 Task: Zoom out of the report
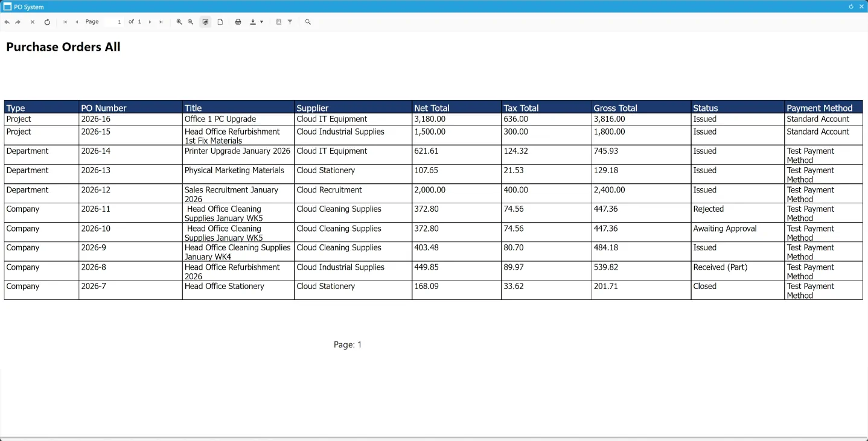[x=191, y=22]
